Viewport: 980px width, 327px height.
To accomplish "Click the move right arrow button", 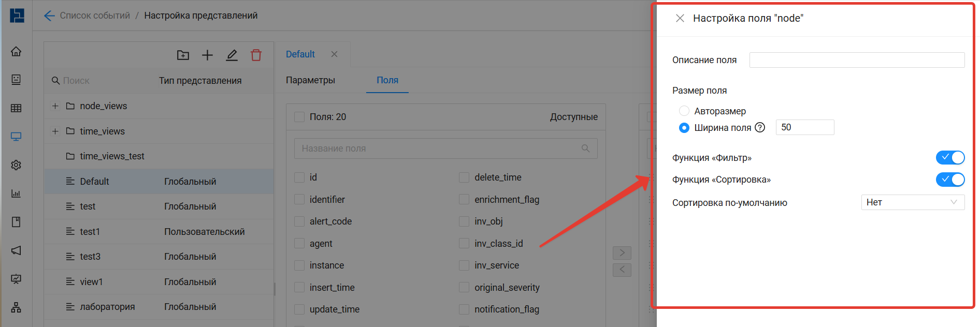I will (622, 252).
